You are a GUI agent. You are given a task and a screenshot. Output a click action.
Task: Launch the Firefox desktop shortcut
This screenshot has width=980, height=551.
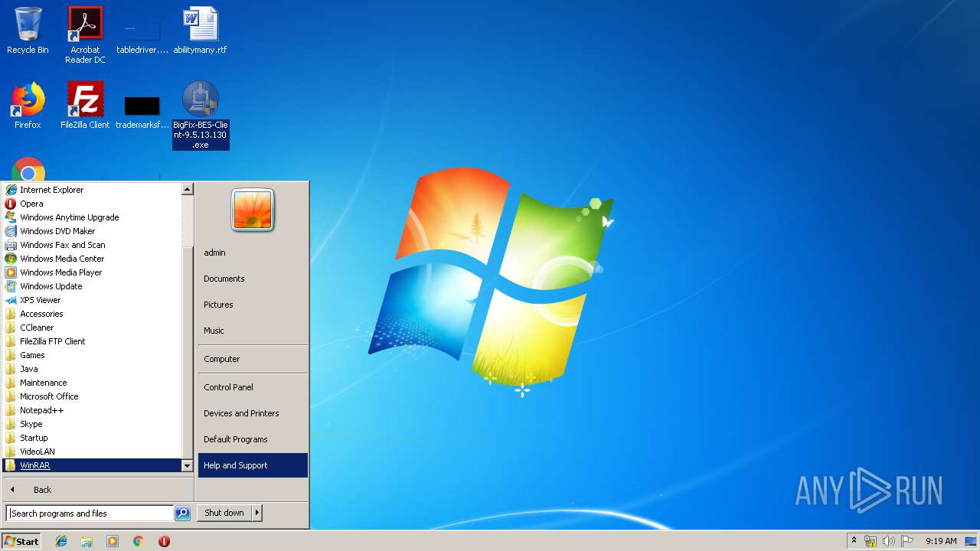(x=28, y=106)
